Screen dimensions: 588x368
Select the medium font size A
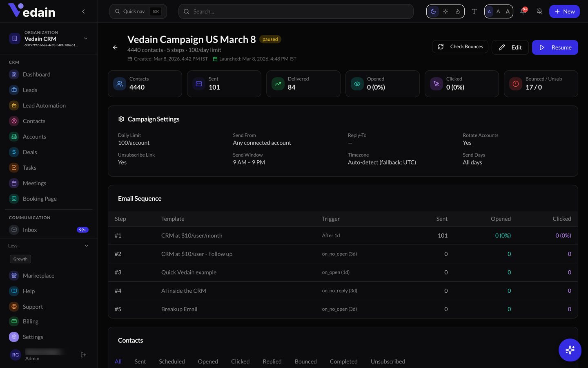click(x=498, y=11)
